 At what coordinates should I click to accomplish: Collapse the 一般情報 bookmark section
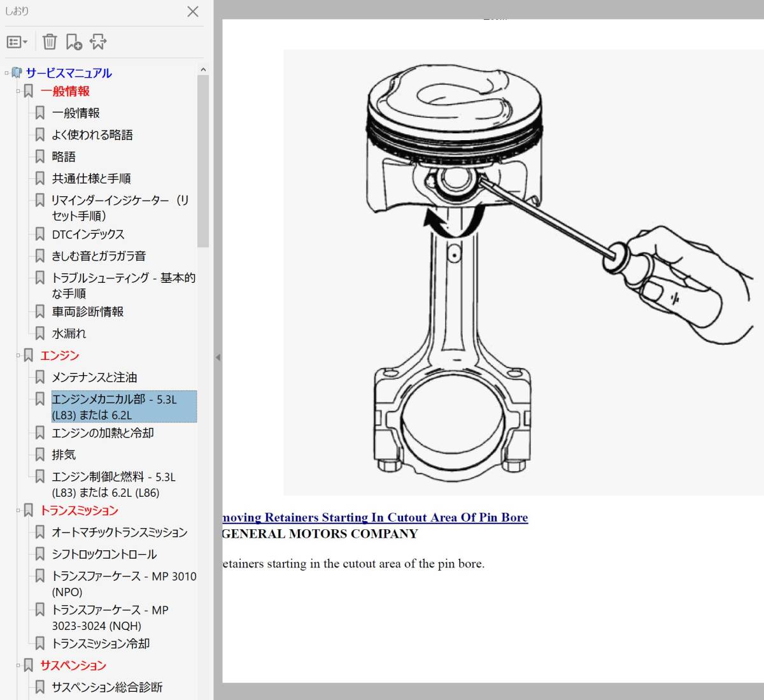coord(18,92)
